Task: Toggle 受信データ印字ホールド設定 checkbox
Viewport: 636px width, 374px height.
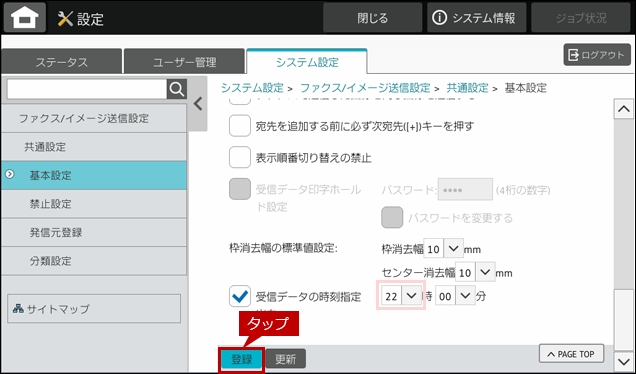Action: coord(240,189)
